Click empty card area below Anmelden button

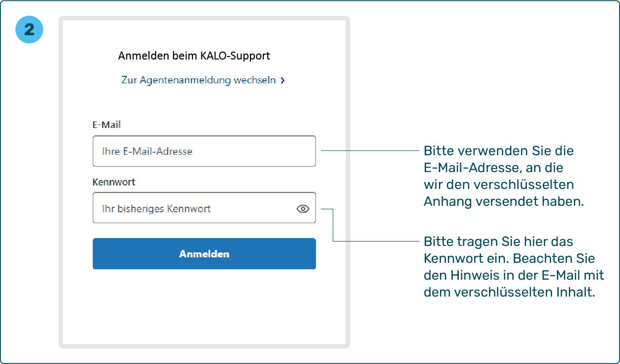[x=204, y=307]
